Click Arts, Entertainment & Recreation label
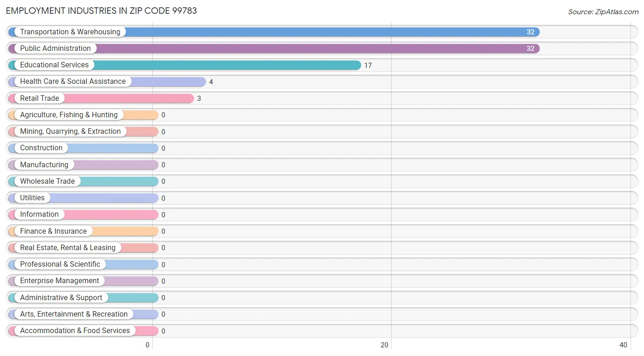 74,314
